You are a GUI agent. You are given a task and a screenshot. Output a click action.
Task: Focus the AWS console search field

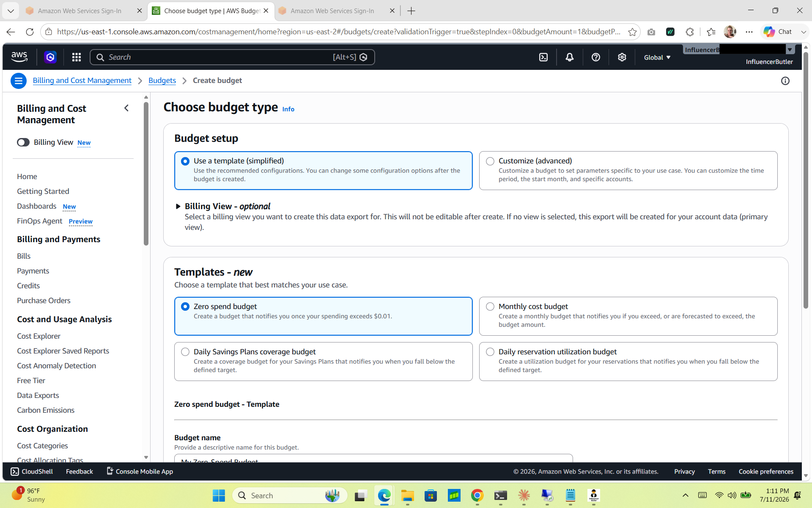coord(232,57)
